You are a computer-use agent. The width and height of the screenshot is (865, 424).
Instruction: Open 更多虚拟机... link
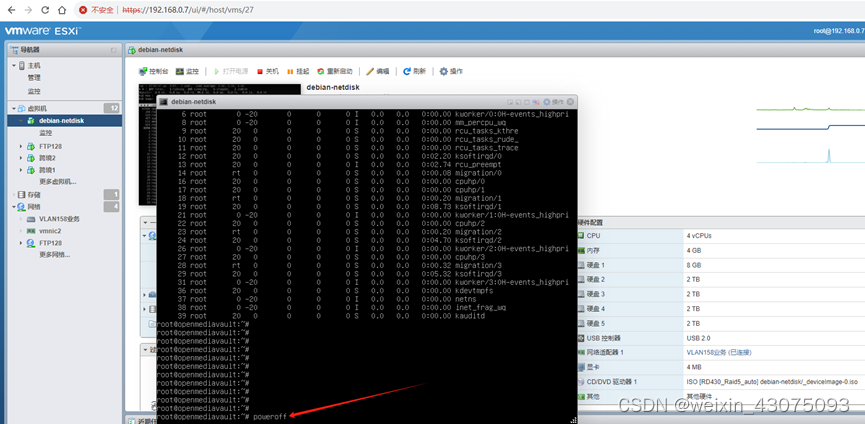[x=57, y=181]
